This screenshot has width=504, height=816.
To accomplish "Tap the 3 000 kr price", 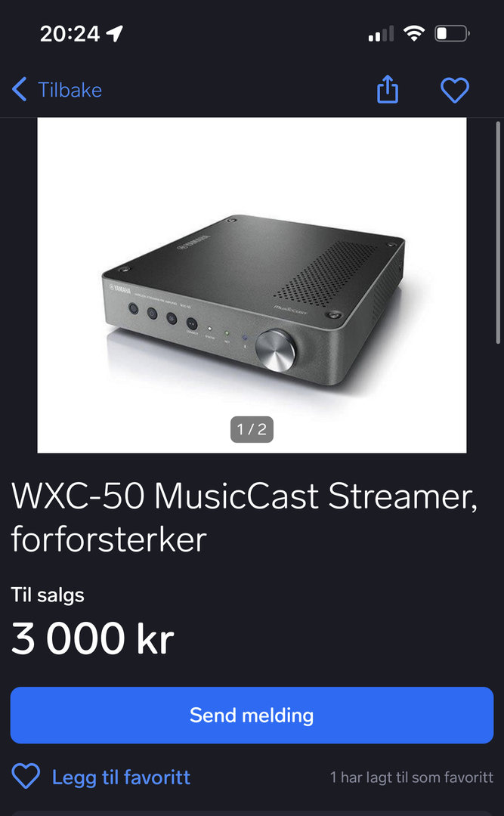I will [x=92, y=638].
